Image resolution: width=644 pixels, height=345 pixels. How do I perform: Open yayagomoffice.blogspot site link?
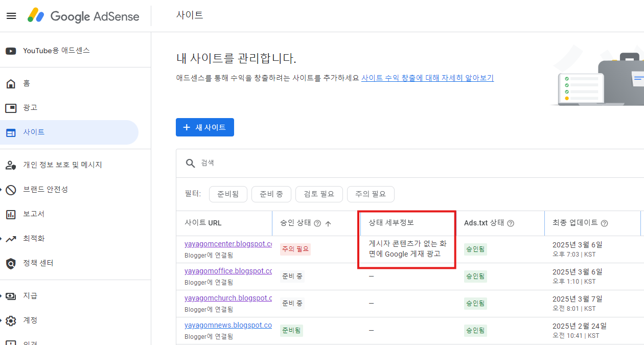coord(228,271)
